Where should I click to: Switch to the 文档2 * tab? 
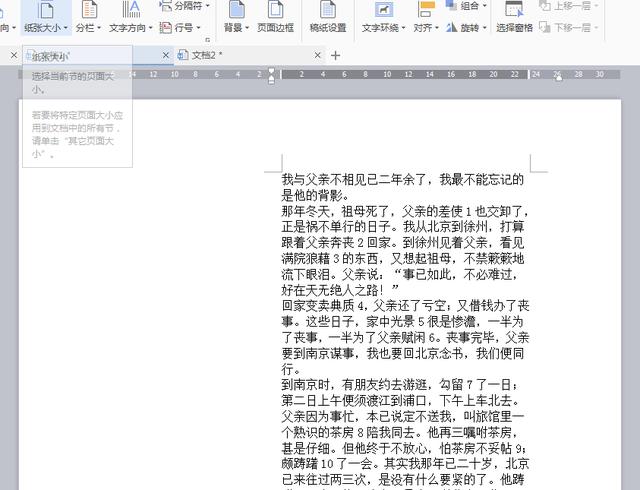tap(249, 55)
